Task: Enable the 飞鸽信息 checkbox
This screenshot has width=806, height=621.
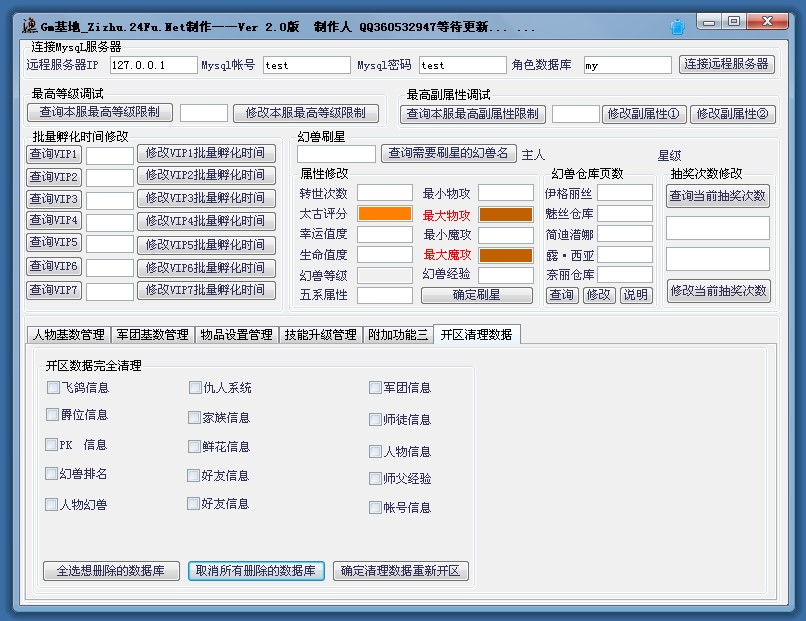Action: click(53, 387)
